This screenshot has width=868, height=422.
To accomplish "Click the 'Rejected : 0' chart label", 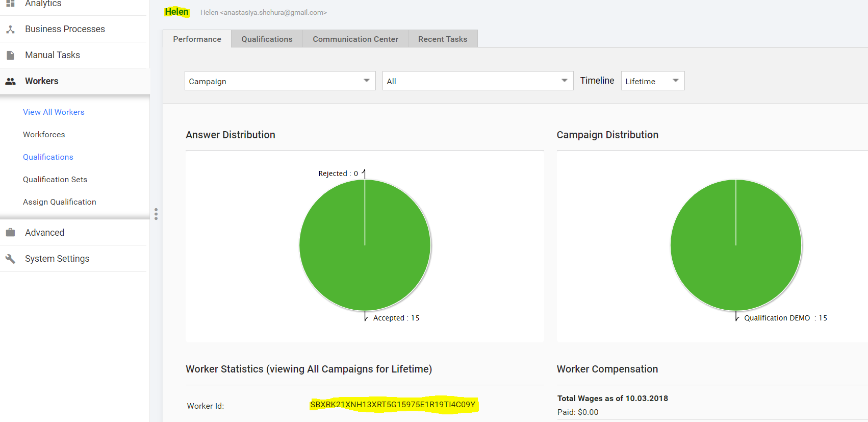I will click(338, 173).
